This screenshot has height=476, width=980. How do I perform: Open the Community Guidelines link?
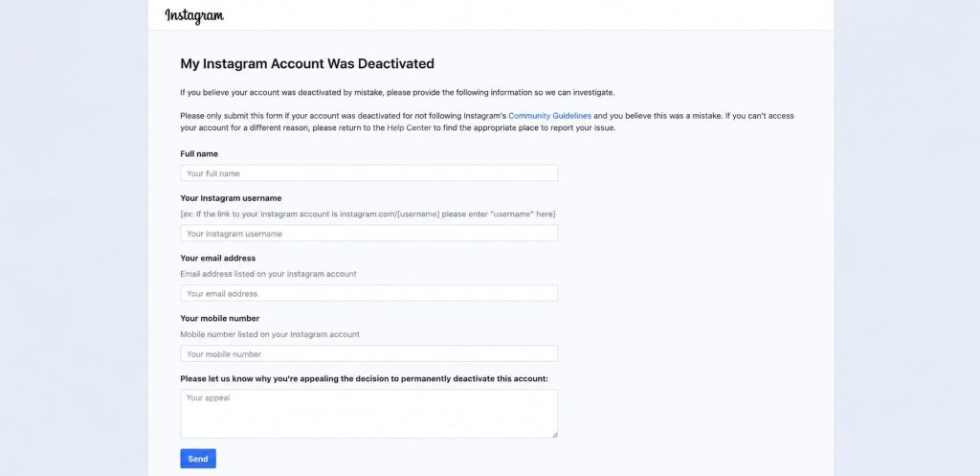[x=549, y=116]
